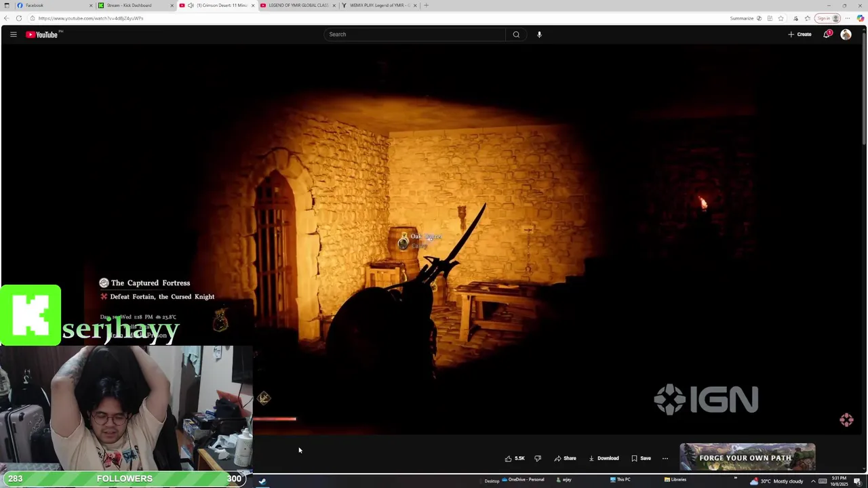Open the tab actions icon at far left of tab strip
Screen dimensions: 868x488
pos(7,5)
